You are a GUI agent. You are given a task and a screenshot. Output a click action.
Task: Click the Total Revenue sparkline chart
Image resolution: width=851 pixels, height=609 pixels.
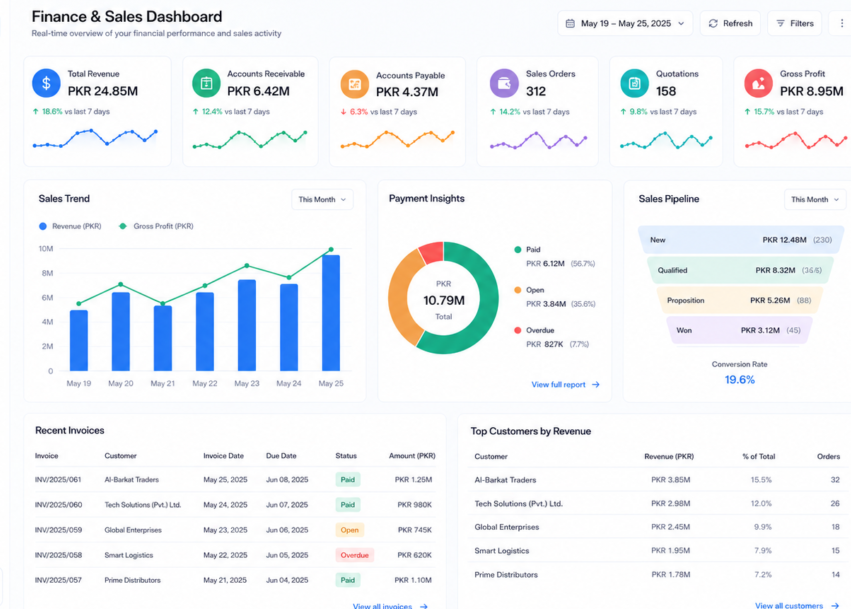(95, 138)
